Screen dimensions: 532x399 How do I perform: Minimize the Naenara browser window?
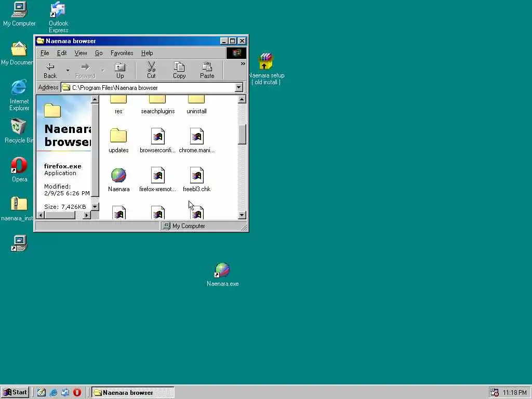(224, 41)
